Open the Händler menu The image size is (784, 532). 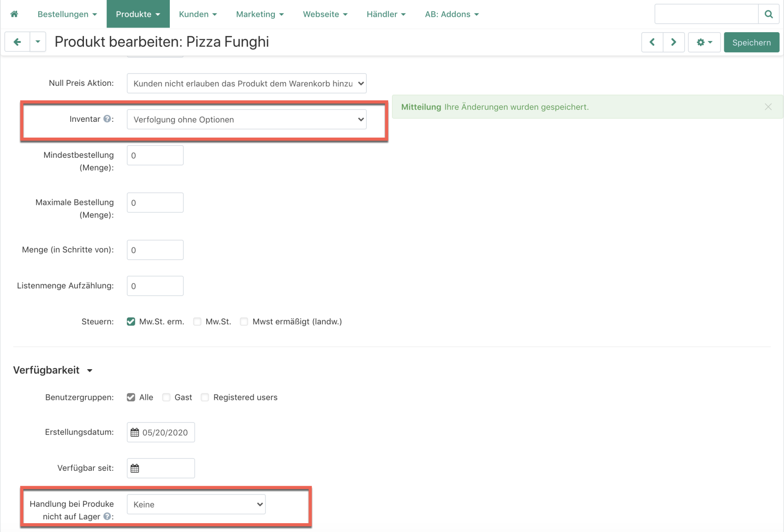click(x=386, y=14)
